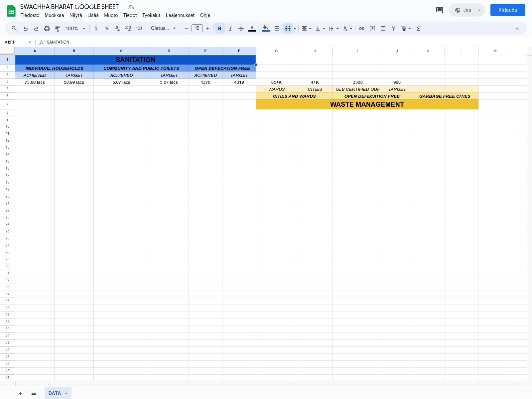The image size is (532, 399).
Task: Click the Kirjaudu sign-in button
Action: tap(508, 10)
